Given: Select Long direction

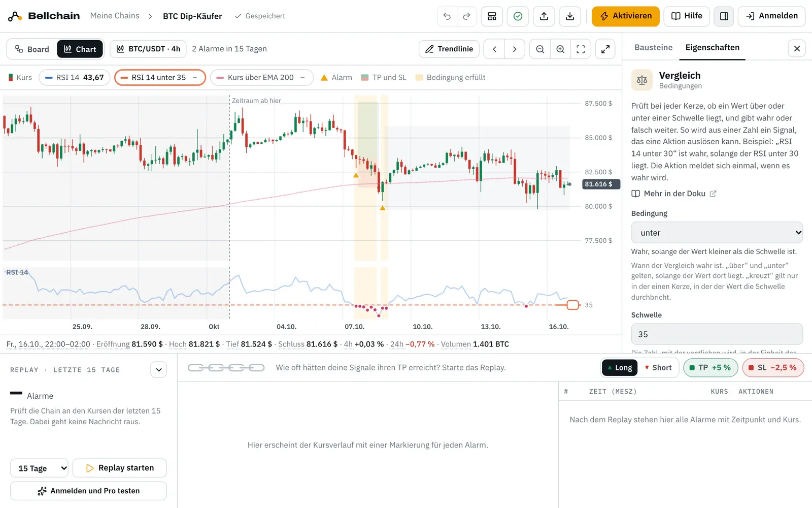Looking at the screenshot, I should click(619, 368).
